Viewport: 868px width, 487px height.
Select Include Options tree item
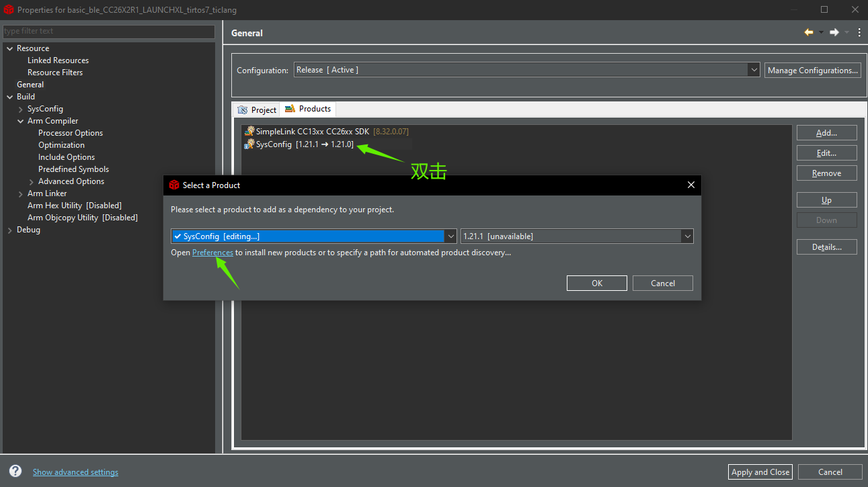67,157
